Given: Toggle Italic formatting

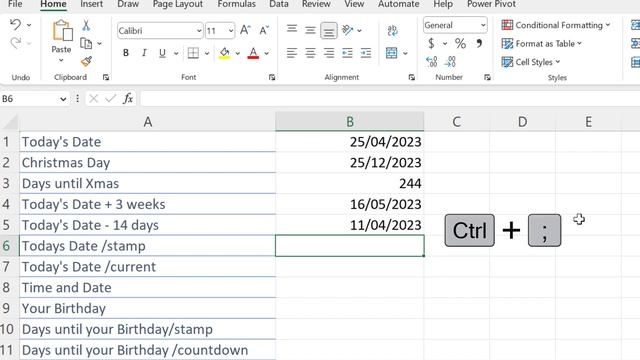Looking at the screenshot, I should (144, 53).
